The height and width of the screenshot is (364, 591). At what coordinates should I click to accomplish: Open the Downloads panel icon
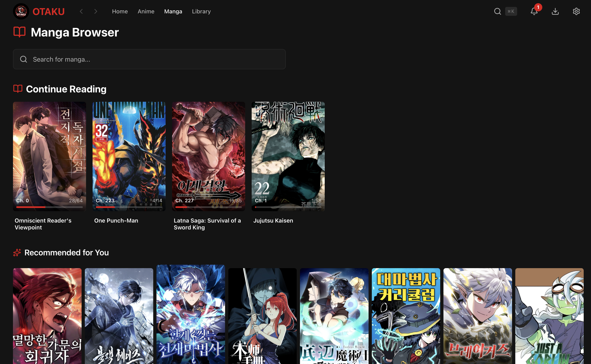pos(555,11)
